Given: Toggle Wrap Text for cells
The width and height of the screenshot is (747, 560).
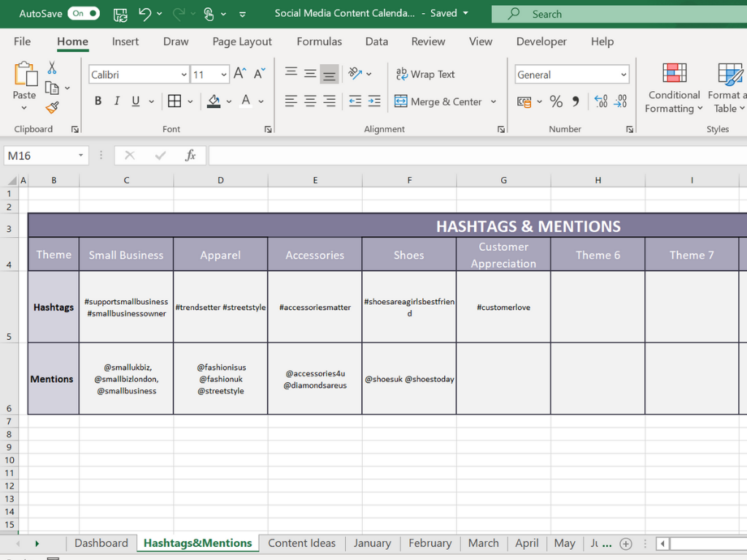Looking at the screenshot, I should (425, 74).
